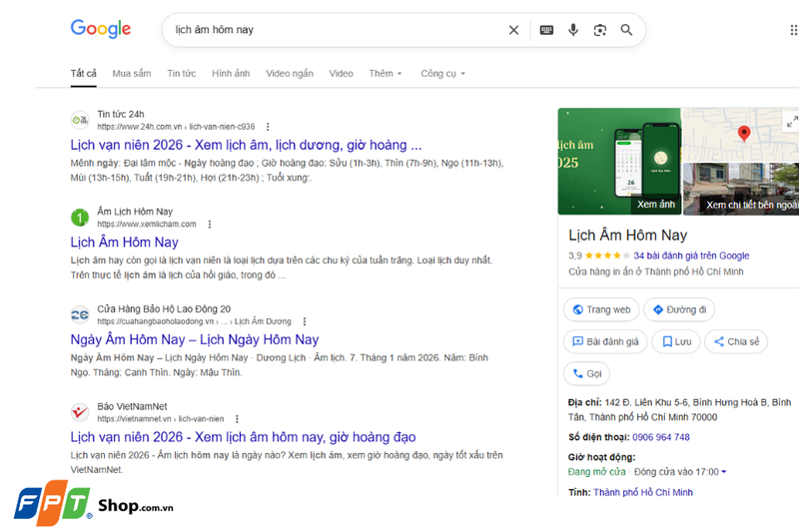Open the Tin tức 24h favicon

pos(80,120)
